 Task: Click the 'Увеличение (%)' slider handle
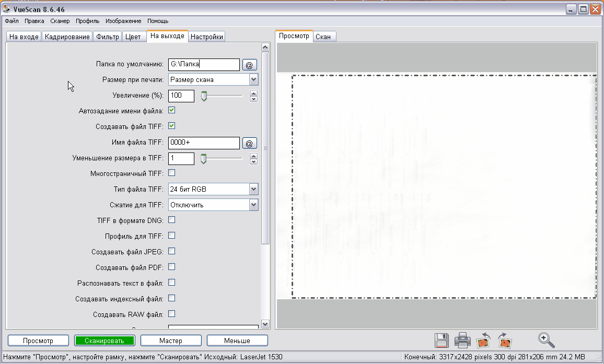[x=204, y=96]
